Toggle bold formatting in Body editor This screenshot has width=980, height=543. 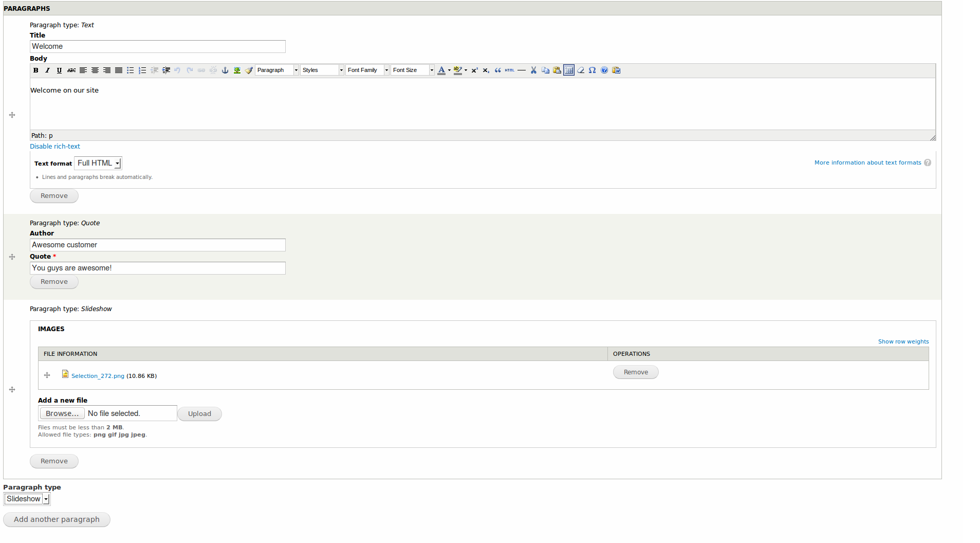pos(36,70)
